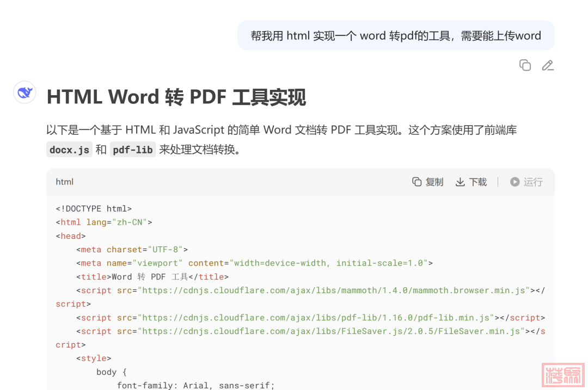Click the user prompt bubble about word 转pdf
Image resolution: width=588 pixels, height=390 pixels.
point(396,35)
